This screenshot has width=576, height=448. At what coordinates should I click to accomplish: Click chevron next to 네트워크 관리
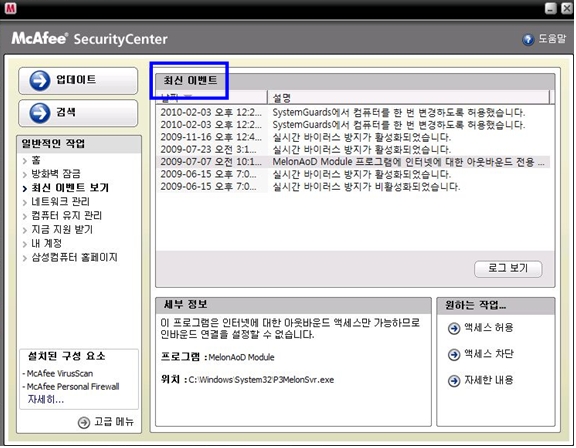coord(25,203)
